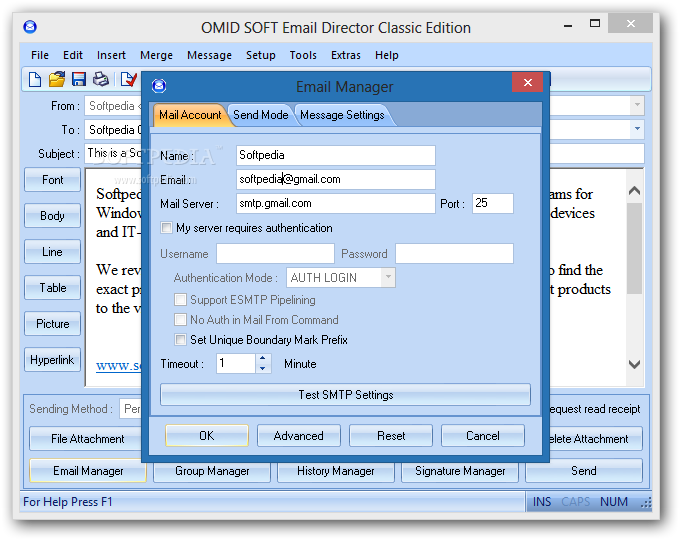The width and height of the screenshot is (680, 540).
Task: Click the Test SMTP Settings button
Action: [345, 395]
